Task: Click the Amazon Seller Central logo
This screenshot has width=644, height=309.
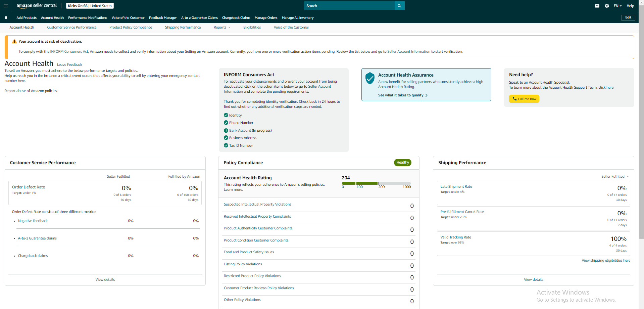Action: pos(37,6)
